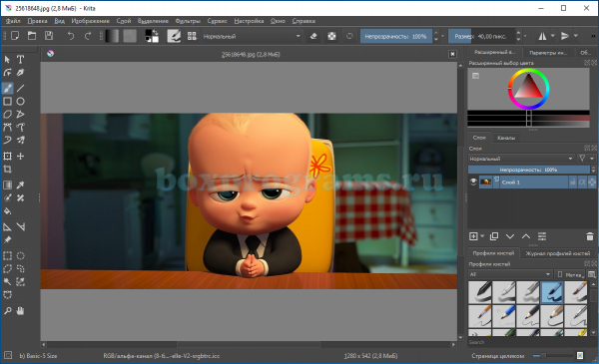Undo the last action
The height and width of the screenshot is (364, 599).
(x=71, y=36)
